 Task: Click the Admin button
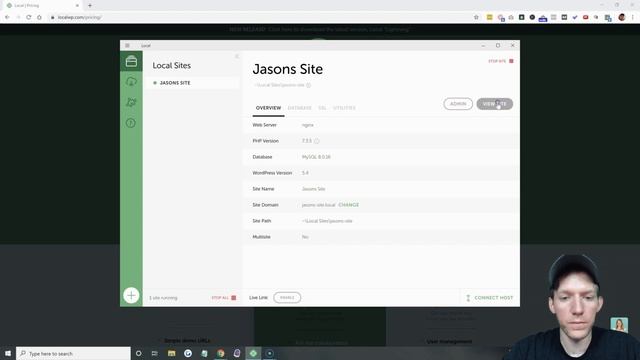click(458, 104)
